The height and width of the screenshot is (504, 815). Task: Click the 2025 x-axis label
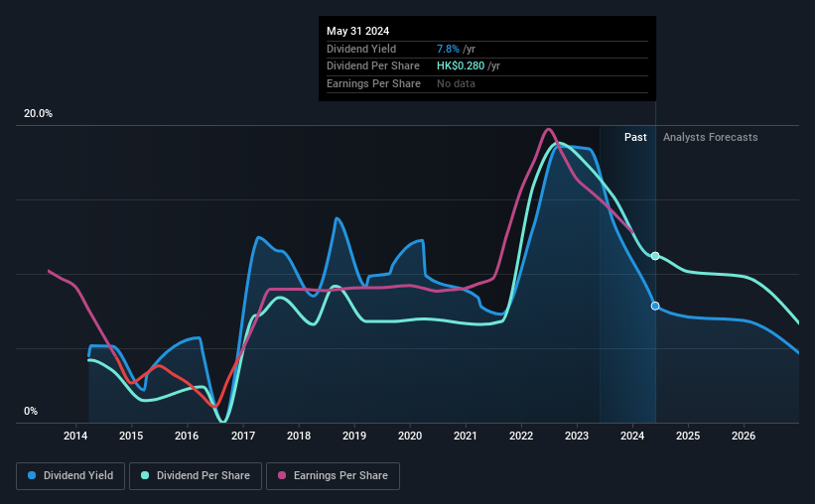(x=688, y=436)
